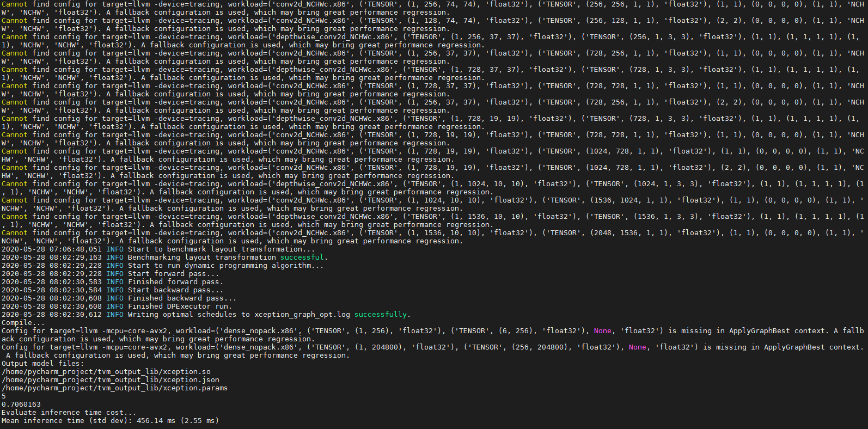Click the xception.json output file path

(x=111, y=380)
